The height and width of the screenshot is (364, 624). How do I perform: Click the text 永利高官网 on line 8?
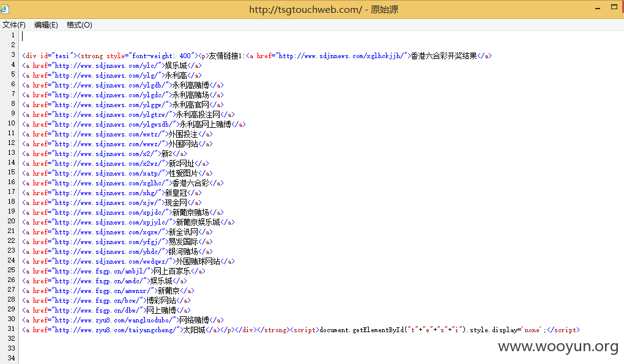[191, 105]
